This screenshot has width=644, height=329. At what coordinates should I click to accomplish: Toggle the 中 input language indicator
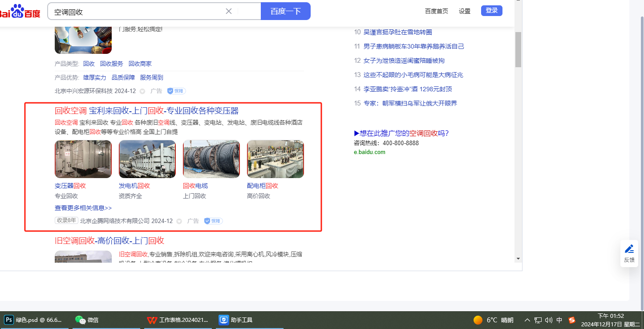pyautogui.click(x=559, y=320)
